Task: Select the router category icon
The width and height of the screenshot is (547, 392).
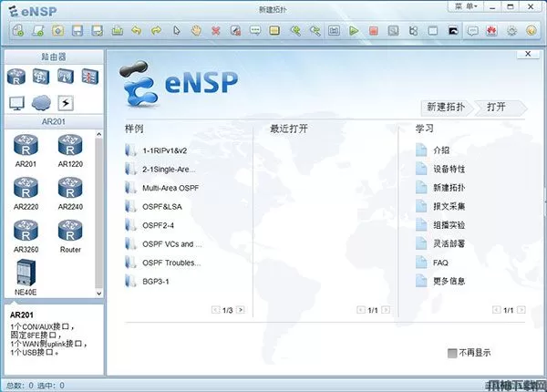Action: 16,77
